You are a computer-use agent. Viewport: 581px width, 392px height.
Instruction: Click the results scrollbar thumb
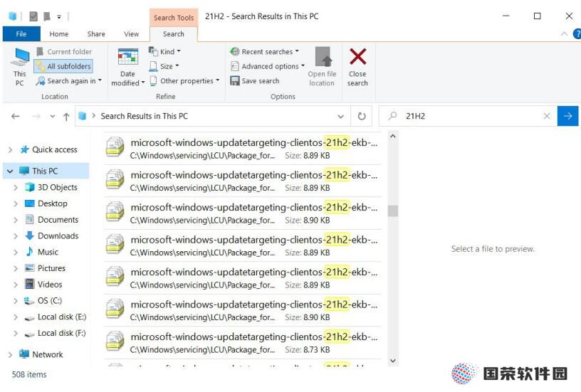coord(393,211)
